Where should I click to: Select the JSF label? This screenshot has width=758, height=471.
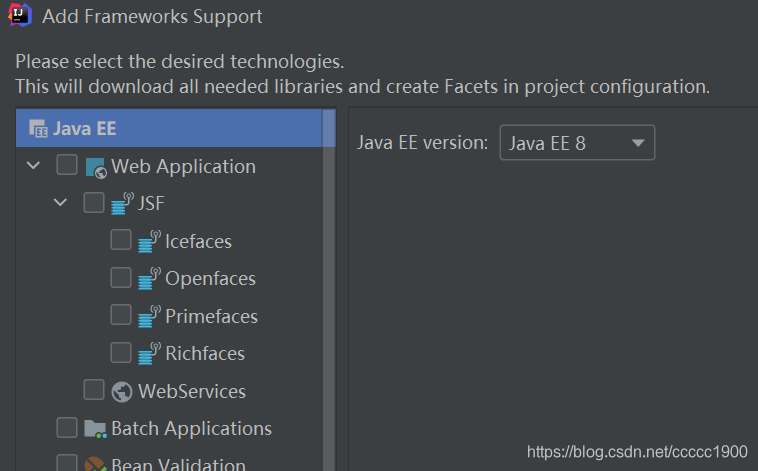[151, 204]
